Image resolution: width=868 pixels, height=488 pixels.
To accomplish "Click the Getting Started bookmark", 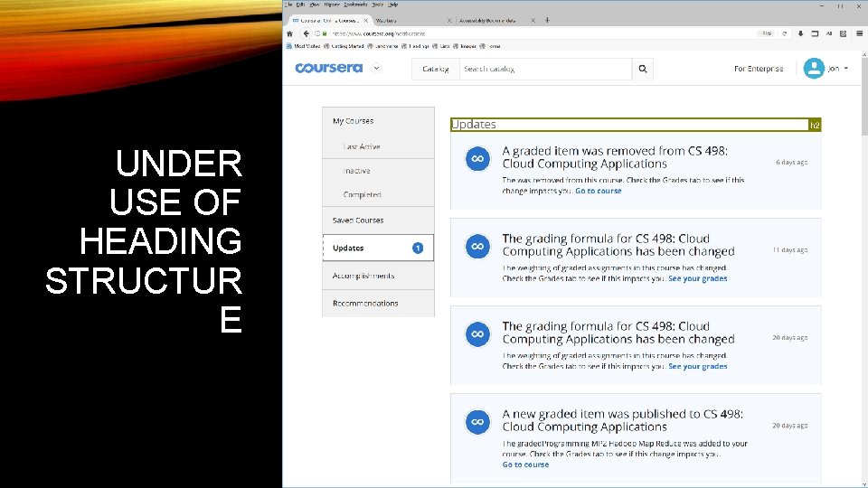I will (x=344, y=46).
